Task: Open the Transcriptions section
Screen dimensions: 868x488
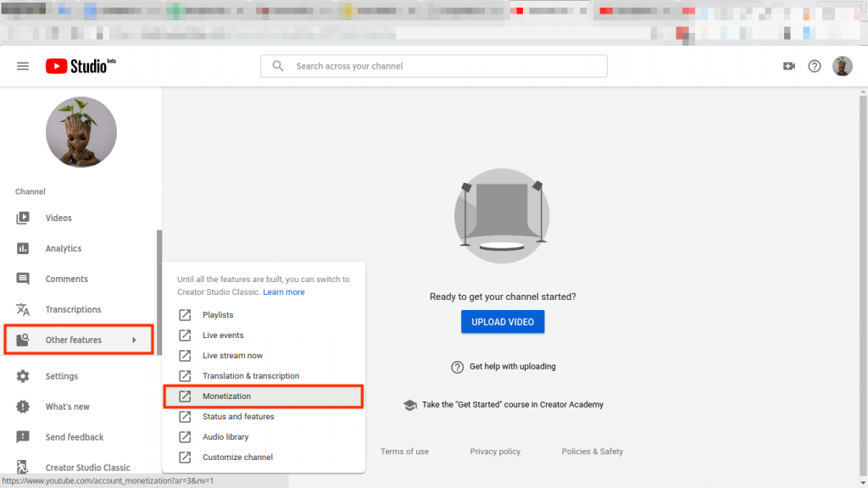Action: [21, 309]
